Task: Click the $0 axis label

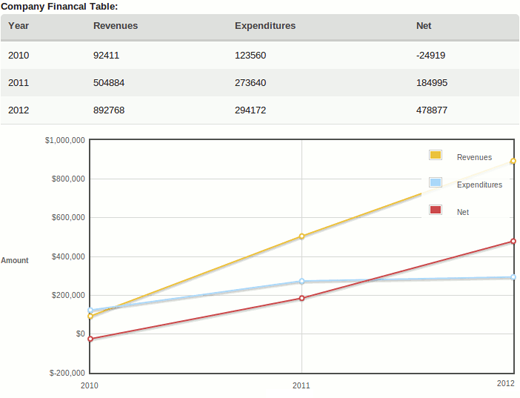Action: (x=81, y=334)
